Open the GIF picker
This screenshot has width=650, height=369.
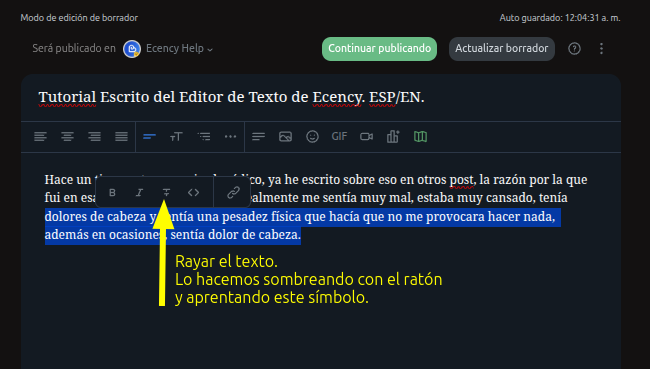339,136
